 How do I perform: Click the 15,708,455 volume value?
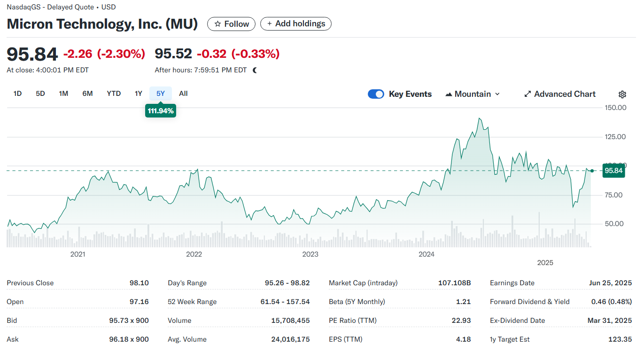point(290,321)
